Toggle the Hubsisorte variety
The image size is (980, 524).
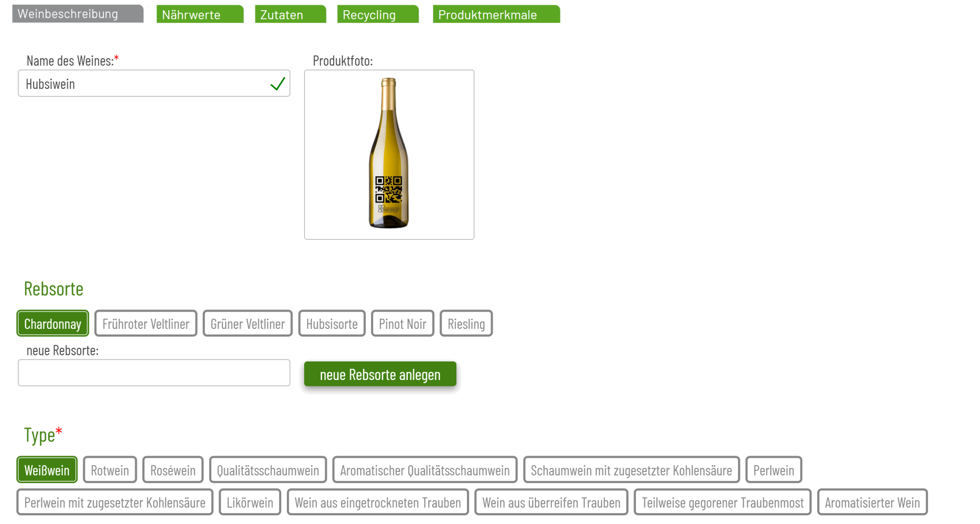click(x=332, y=323)
